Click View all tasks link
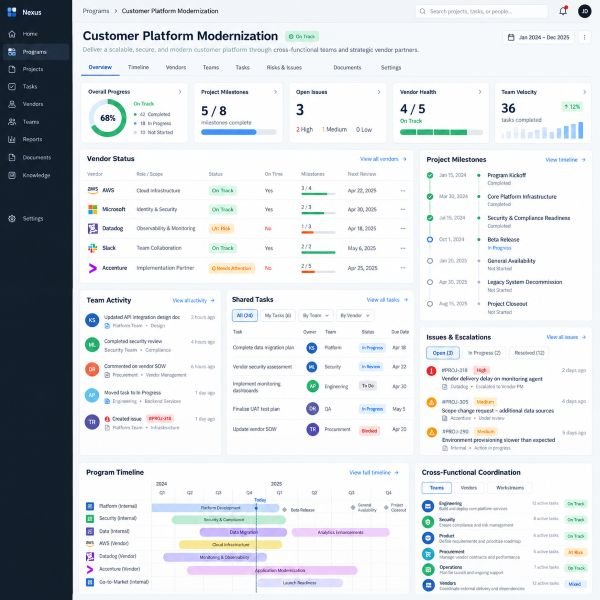600x600 pixels. [387, 300]
